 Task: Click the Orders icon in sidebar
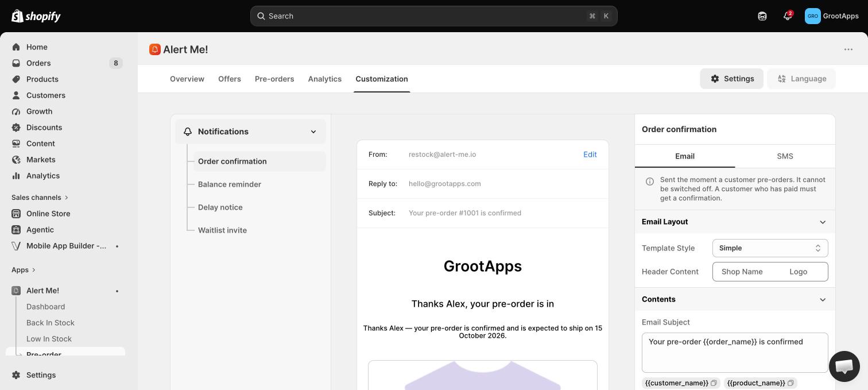(x=16, y=63)
